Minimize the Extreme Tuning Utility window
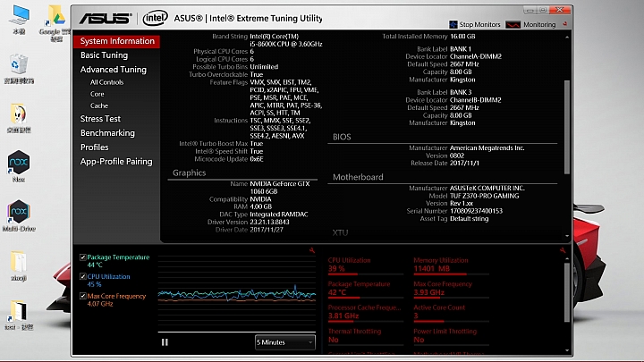 pos(530,10)
